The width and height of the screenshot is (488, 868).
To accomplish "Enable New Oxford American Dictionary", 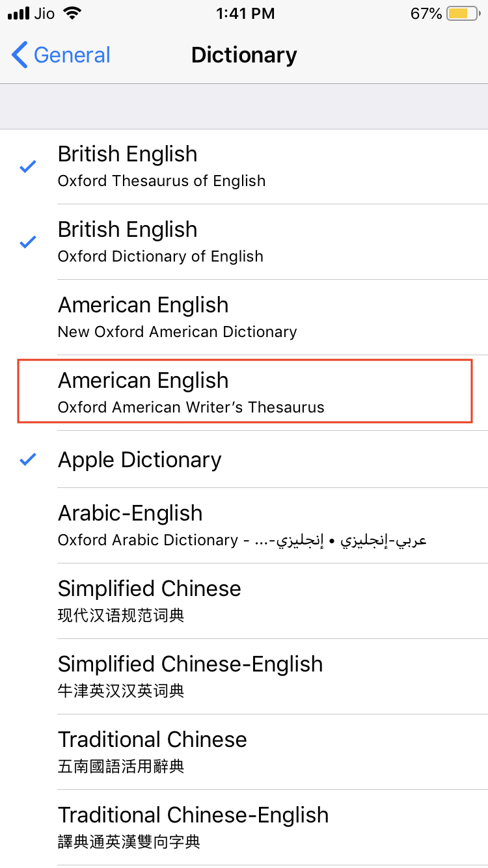I will (x=244, y=318).
